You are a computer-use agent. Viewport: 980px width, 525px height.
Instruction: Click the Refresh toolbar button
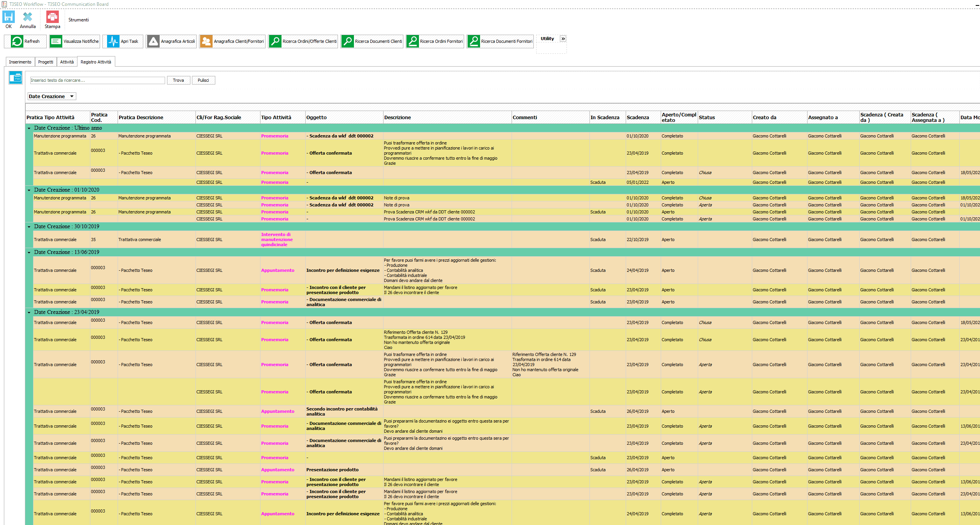point(25,41)
